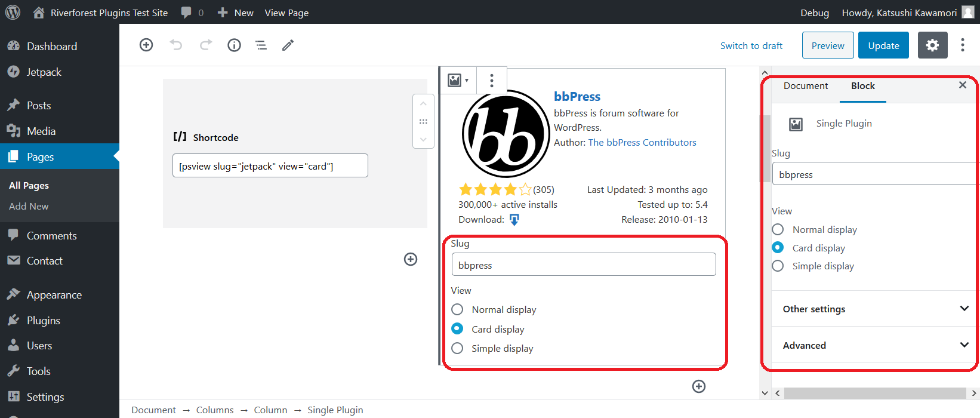Click Switch to draft
The image size is (980, 418).
pos(751,45)
